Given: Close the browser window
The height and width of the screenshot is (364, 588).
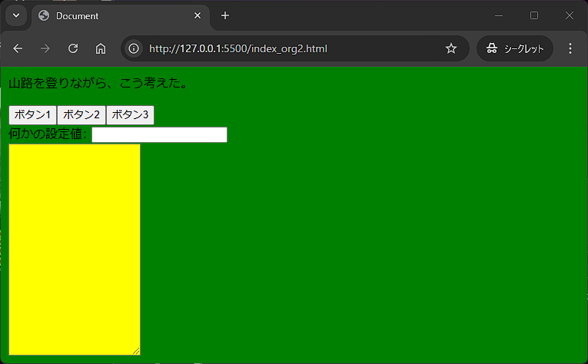Looking at the screenshot, I should 570,15.
